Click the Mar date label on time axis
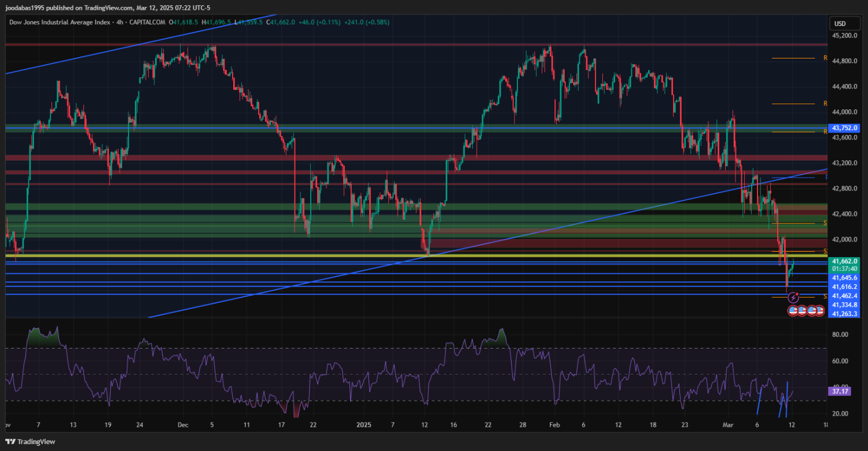This screenshot has height=451, width=868. point(729,424)
